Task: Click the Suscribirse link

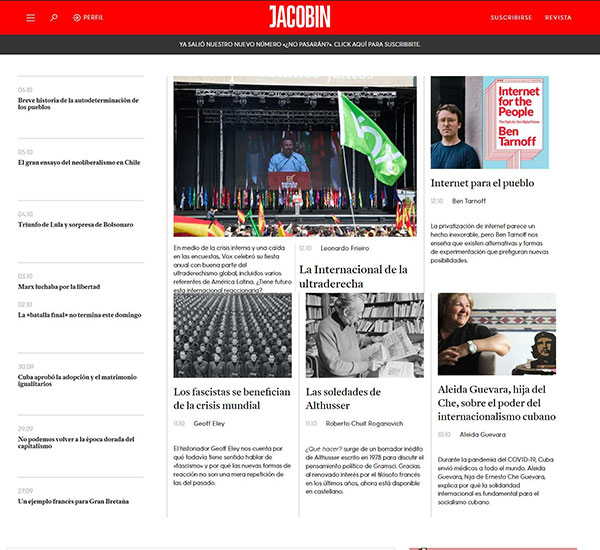Action: coord(511,18)
